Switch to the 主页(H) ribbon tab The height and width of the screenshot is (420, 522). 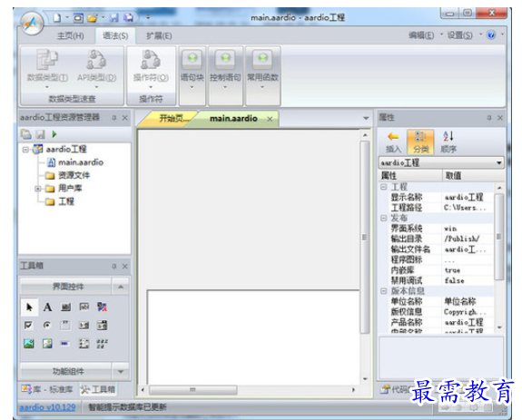(71, 36)
